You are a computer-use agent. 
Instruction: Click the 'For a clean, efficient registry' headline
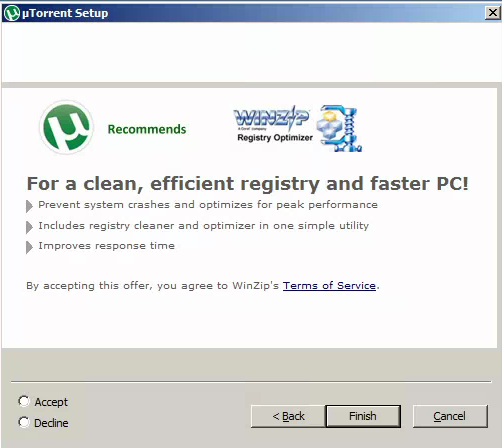[x=248, y=184]
